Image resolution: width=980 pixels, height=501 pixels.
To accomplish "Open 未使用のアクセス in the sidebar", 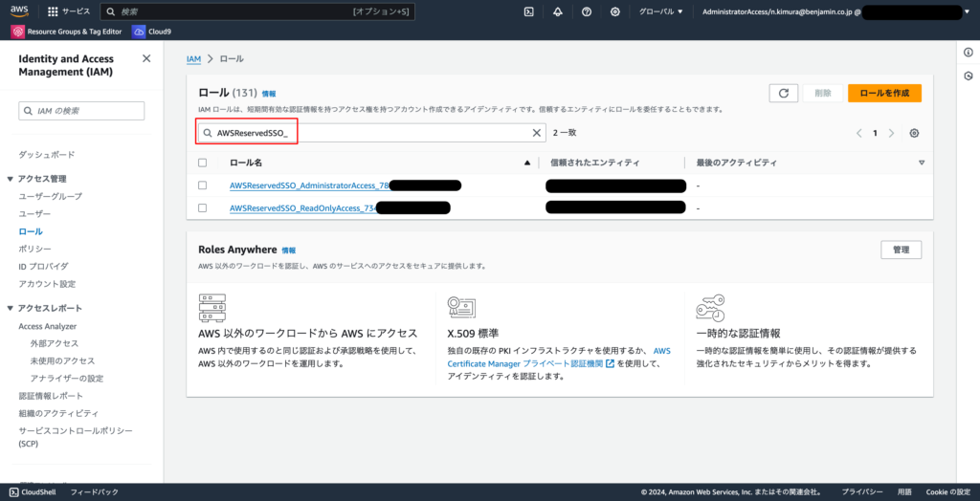I will tap(62, 361).
